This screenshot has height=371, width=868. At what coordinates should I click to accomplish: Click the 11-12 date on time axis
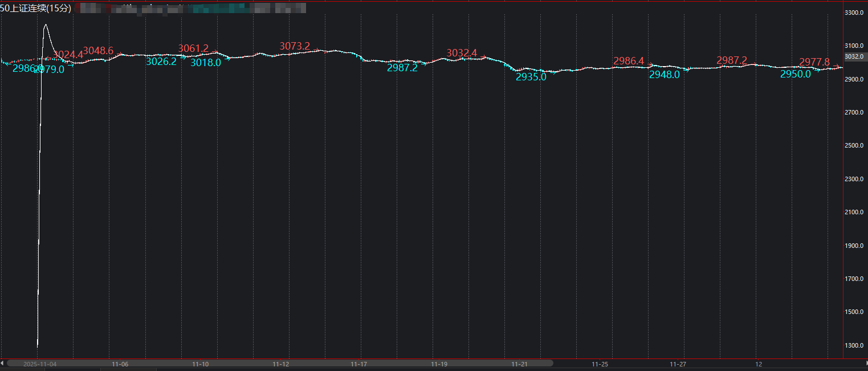point(280,364)
